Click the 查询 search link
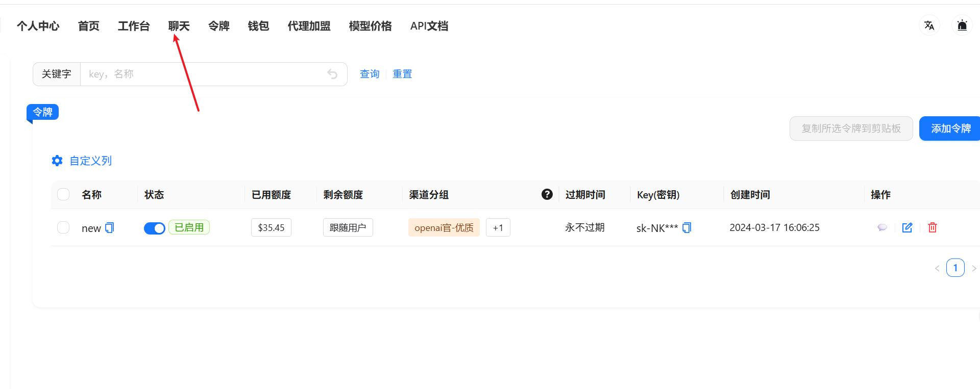Screen dimensions: 980x389 (x=370, y=74)
